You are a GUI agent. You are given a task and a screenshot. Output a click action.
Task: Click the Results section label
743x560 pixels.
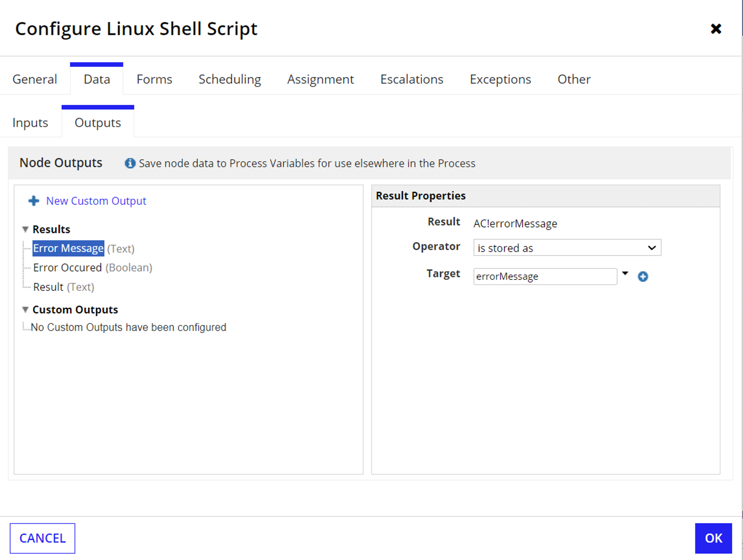[51, 230]
